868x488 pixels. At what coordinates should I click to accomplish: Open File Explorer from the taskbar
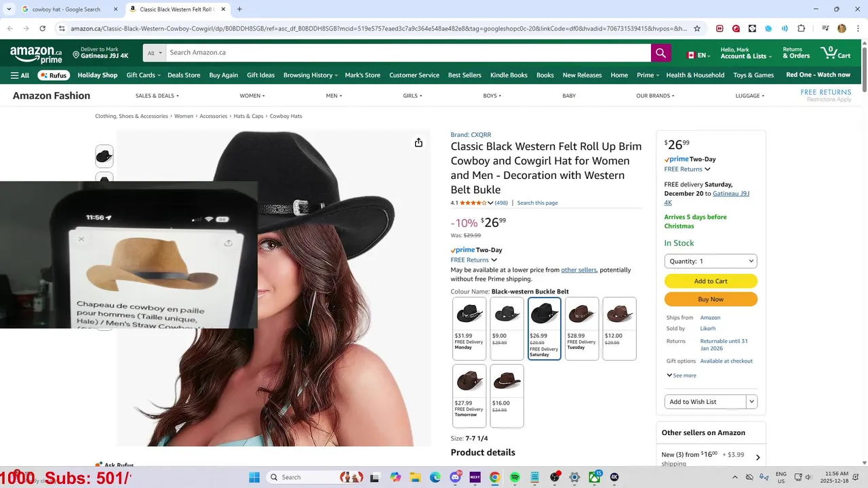pyautogui.click(x=415, y=477)
